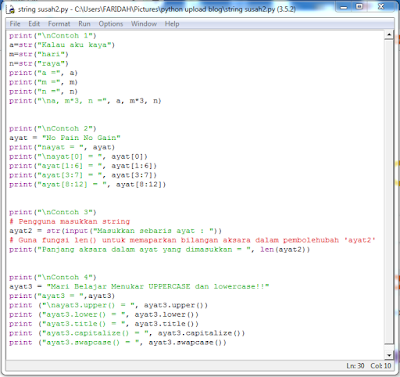The height and width of the screenshot is (377, 400).
Task: Click the line print("n =", n)
Action: pos(43,92)
